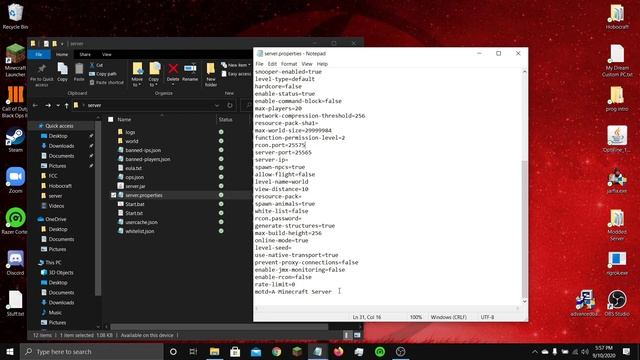Screen dimensions: 640x360
Task: Open the File tab in Explorer
Action: (x=39, y=54)
